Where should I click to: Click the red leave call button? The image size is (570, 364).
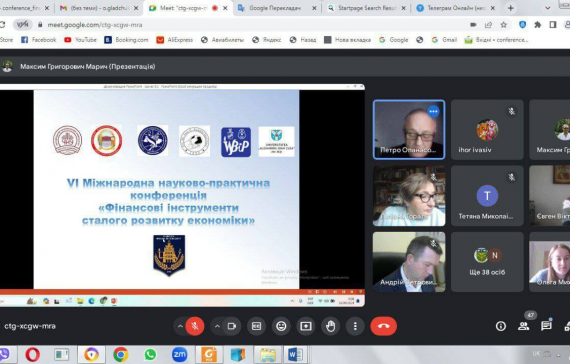(384, 326)
